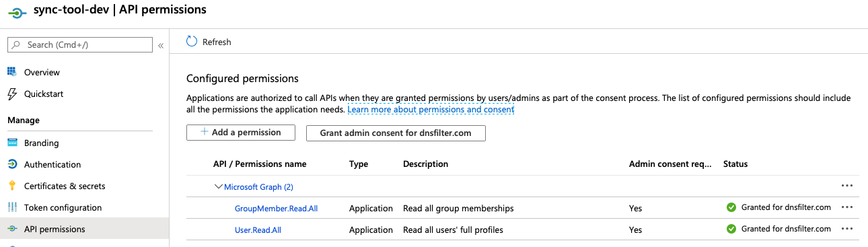
Task: Click Yes in GroupMember.Read.All row
Action: tap(635, 208)
